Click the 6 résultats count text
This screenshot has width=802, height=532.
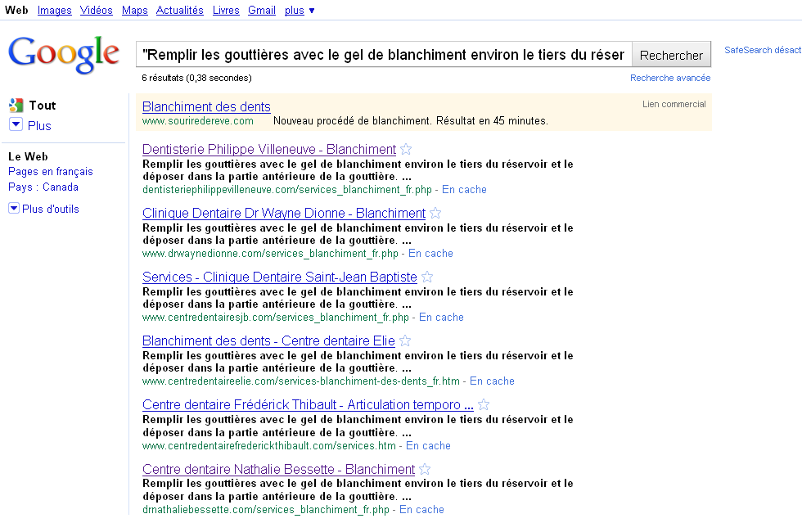(197, 78)
